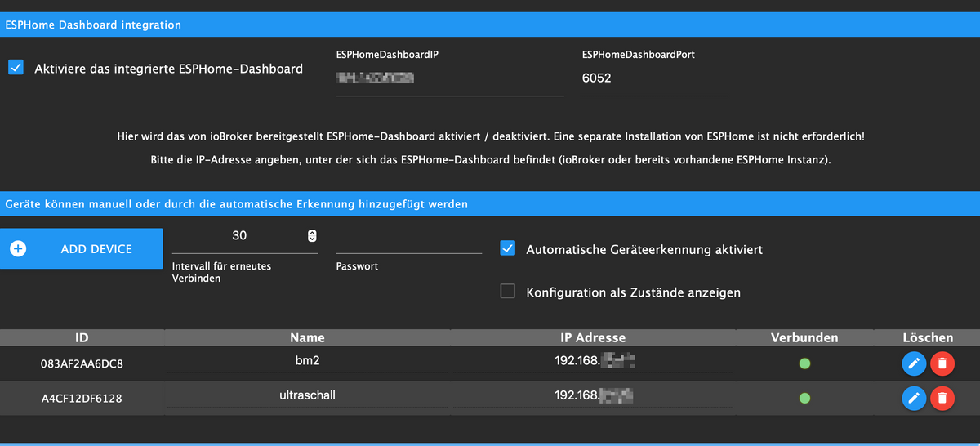Click the green connected indicator for ultraschall
The width and height of the screenshot is (980, 446).
click(804, 398)
